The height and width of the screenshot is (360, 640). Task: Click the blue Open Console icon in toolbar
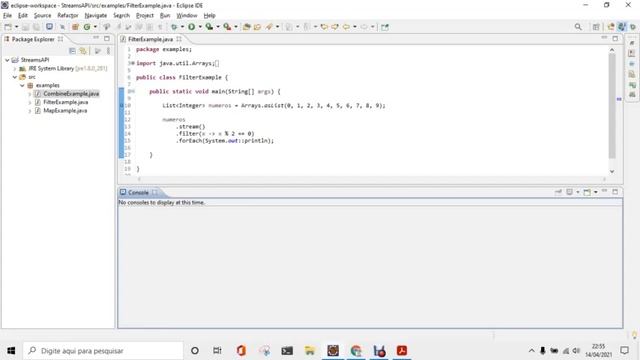(x=49, y=27)
